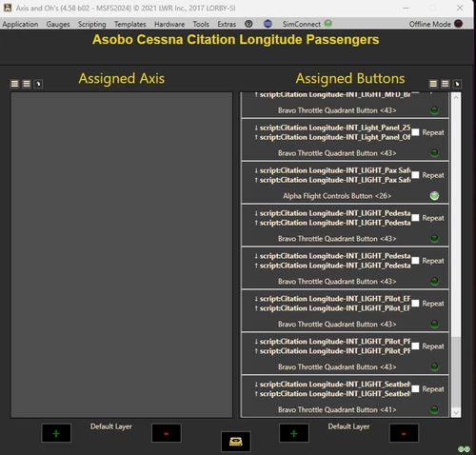
Task: Enable Repeat checkbox for Pilot_EF script
Action: (x=415, y=304)
